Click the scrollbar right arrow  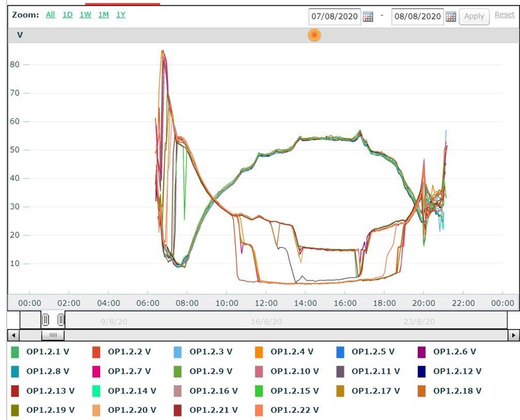click(x=513, y=335)
